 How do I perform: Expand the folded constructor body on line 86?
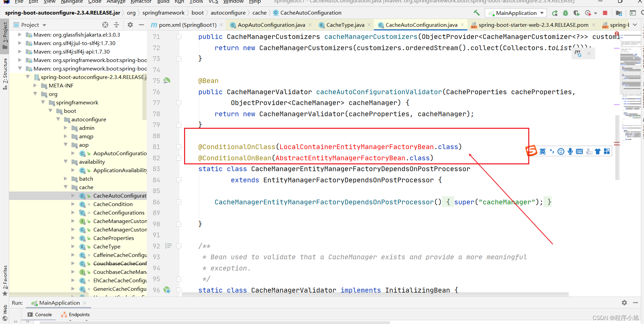point(179,202)
